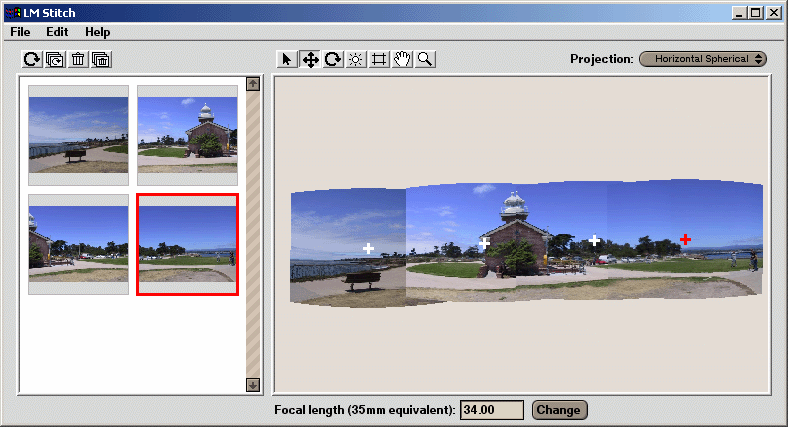Select the arrow pointer tool
The image size is (788, 427).
287,59
